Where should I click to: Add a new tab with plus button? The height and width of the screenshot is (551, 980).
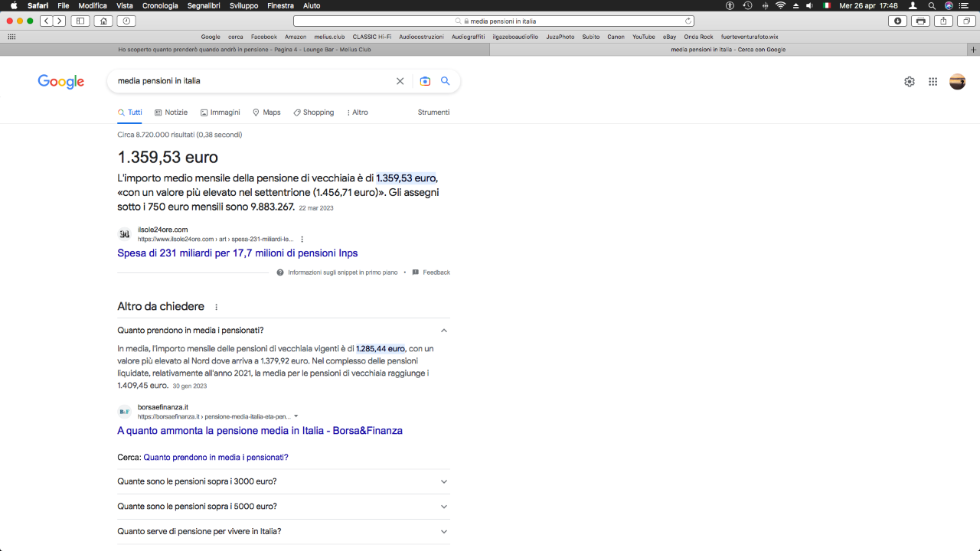pos(973,50)
